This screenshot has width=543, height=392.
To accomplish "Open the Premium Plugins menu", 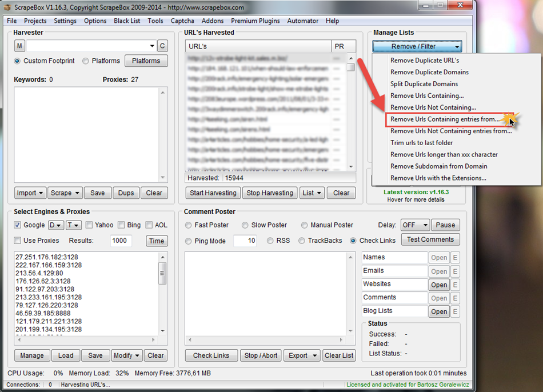I will pos(255,21).
